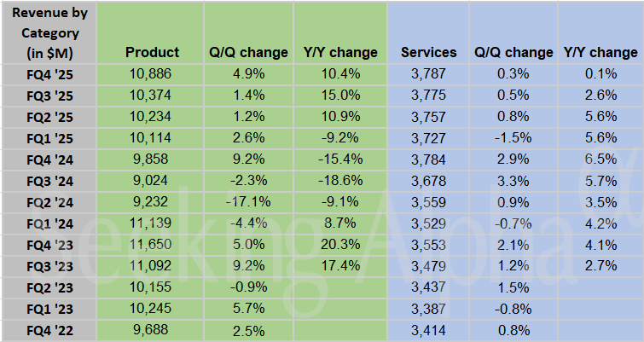The width and height of the screenshot is (644, 342).
Task: Select the FQ4 '25 row label
Action: pos(48,74)
